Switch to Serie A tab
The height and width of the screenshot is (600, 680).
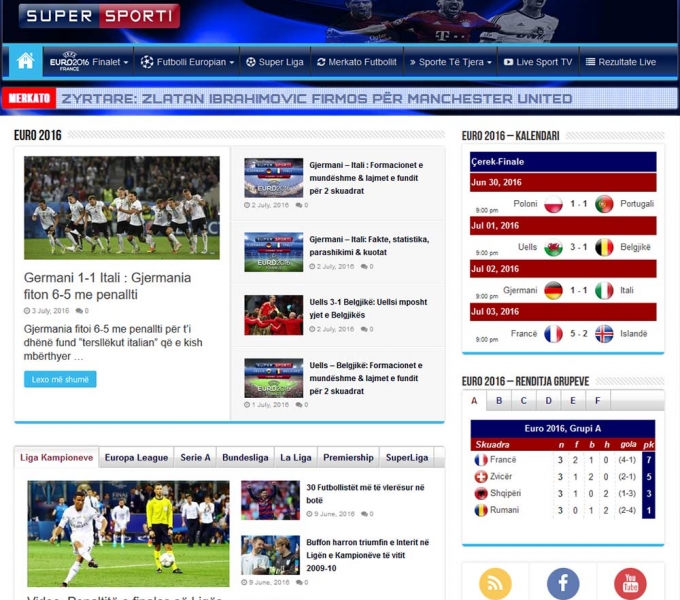click(195, 457)
